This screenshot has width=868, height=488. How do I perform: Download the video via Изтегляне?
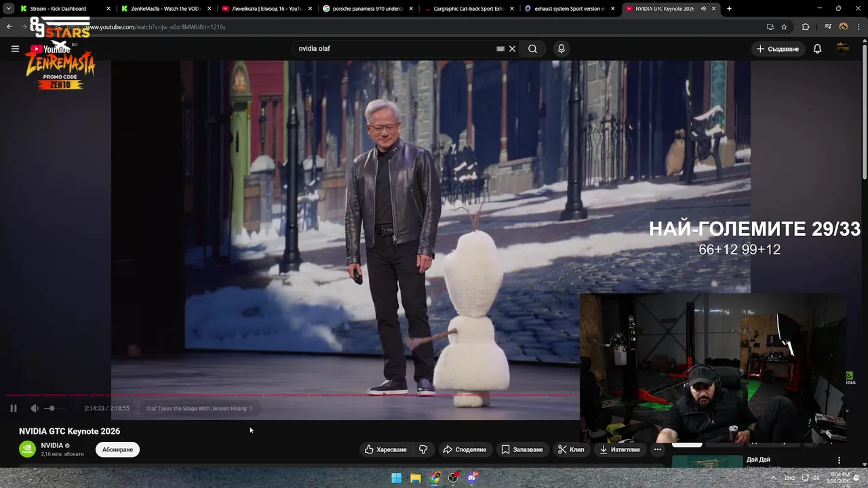coord(620,449)
